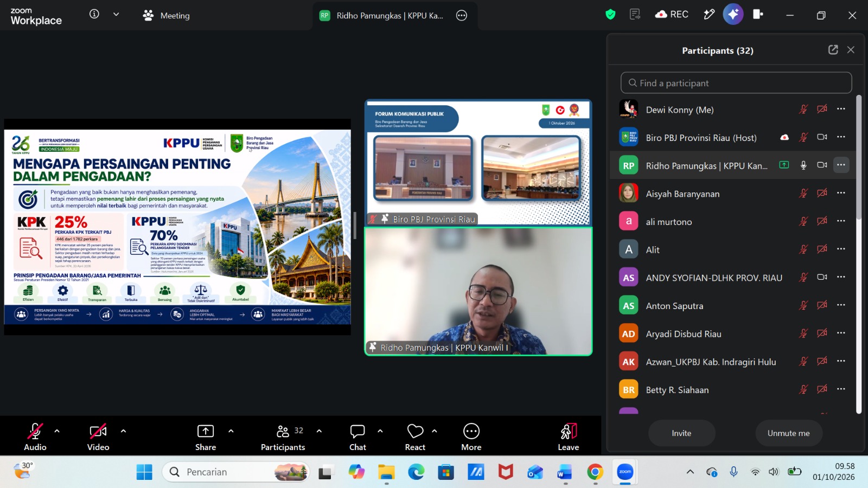The image size is (868, 488).
Task: Expand the Audio options caret
Action: 57,431
